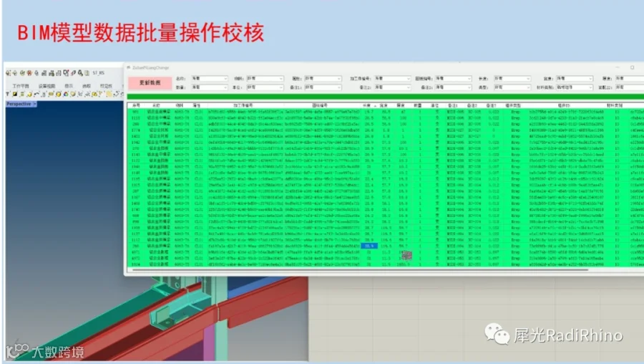Click the black and yellow square icon

pos(15,94)
